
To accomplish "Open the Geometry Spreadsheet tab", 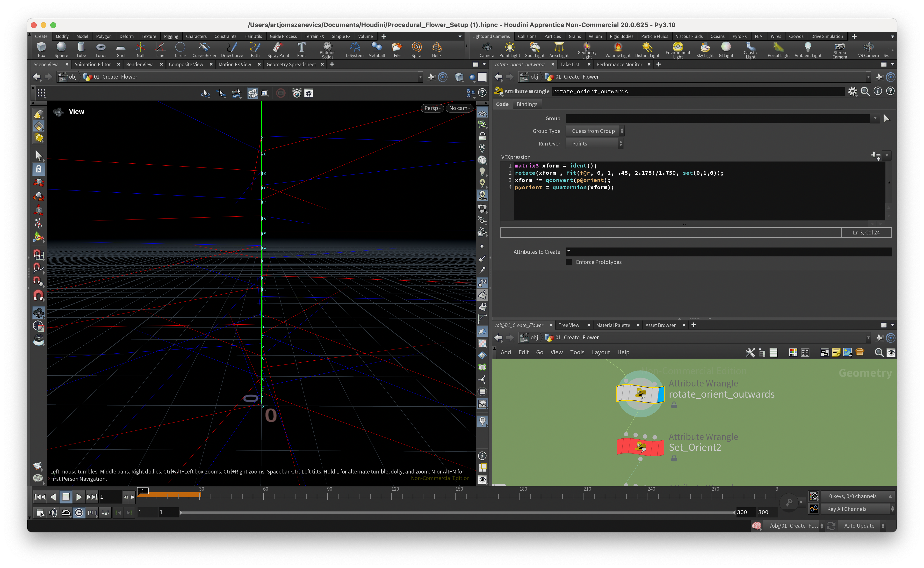I will pos(291,65).
